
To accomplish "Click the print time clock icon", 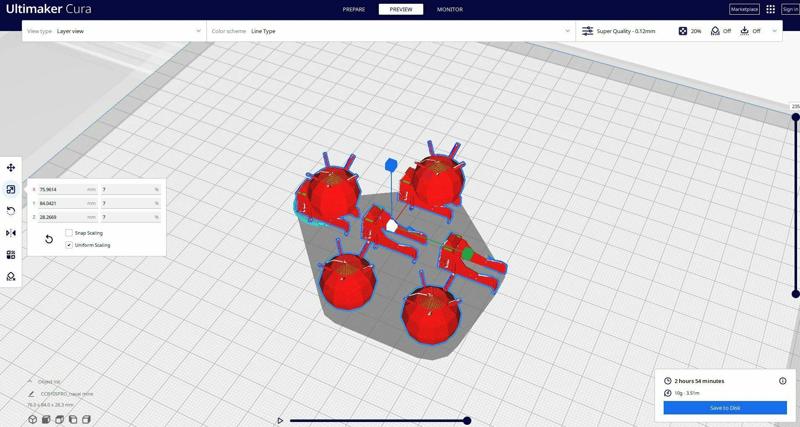I will [x=667, y=381].
